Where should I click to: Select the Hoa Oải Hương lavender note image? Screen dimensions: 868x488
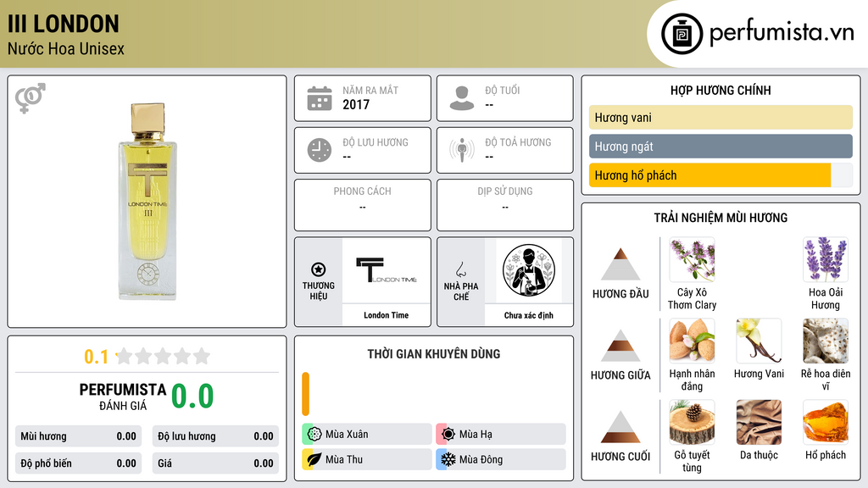(826, 259)
